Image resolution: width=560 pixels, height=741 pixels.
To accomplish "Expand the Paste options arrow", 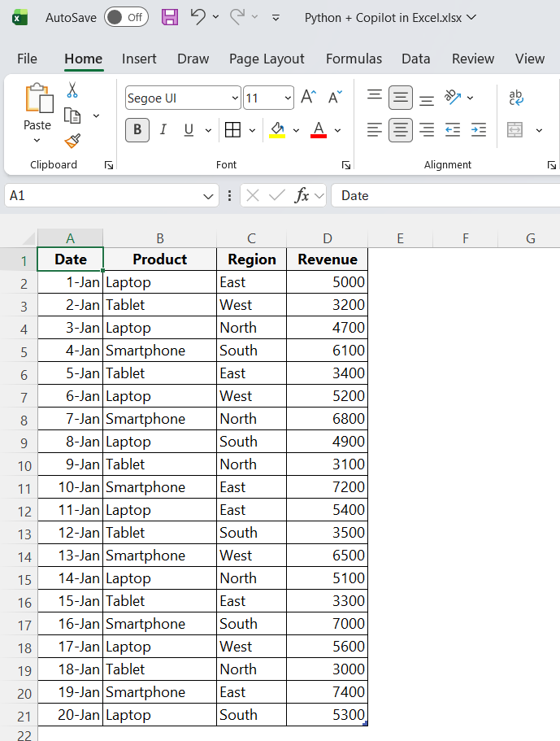I will tap(37, 141).
